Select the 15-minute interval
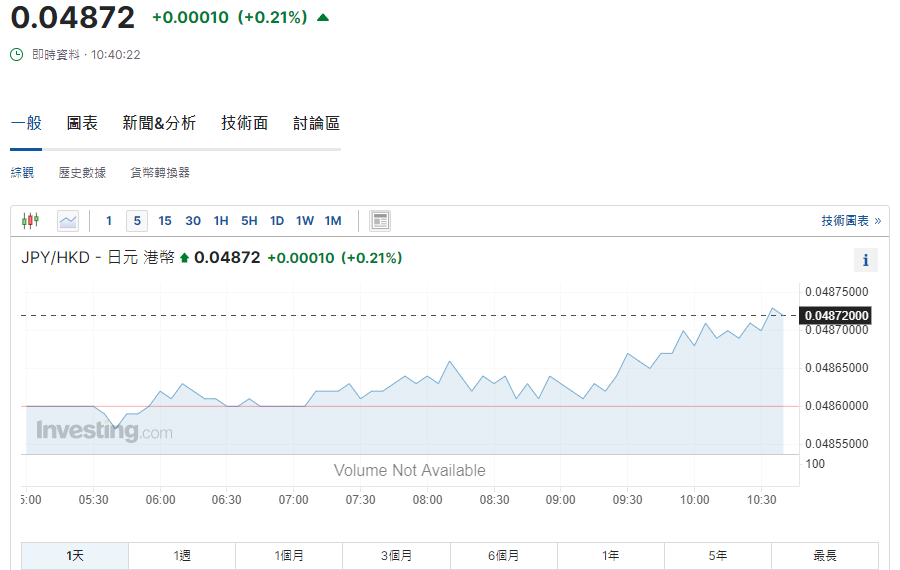The height and width of the screenshot is (570, 900). [x=165, y=221]
